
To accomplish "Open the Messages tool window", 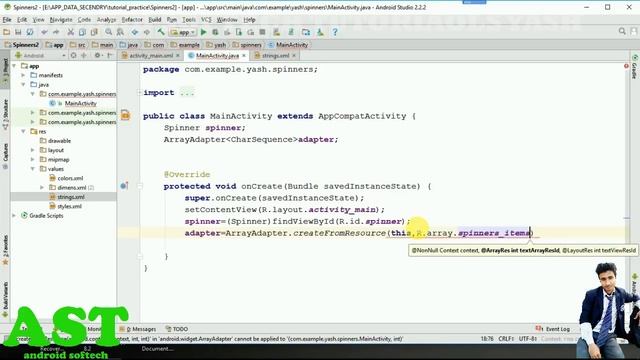I will (x=138, y=329).
